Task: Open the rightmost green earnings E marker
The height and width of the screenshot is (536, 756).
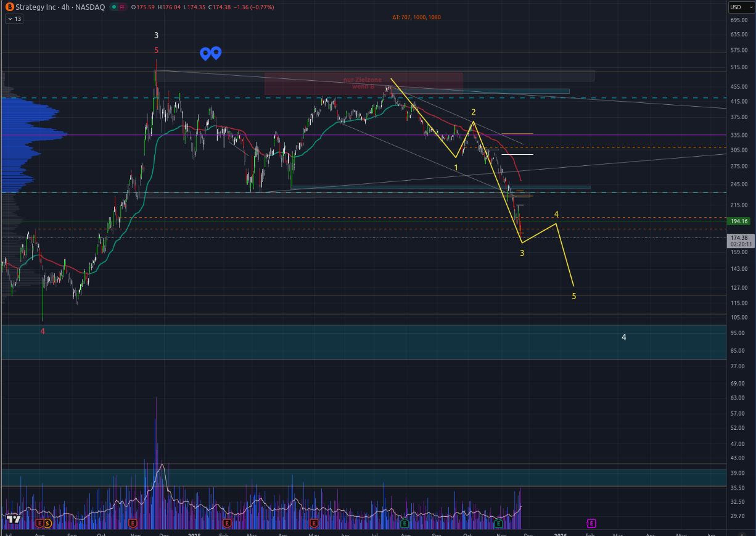Action: (x=499, y=524)
